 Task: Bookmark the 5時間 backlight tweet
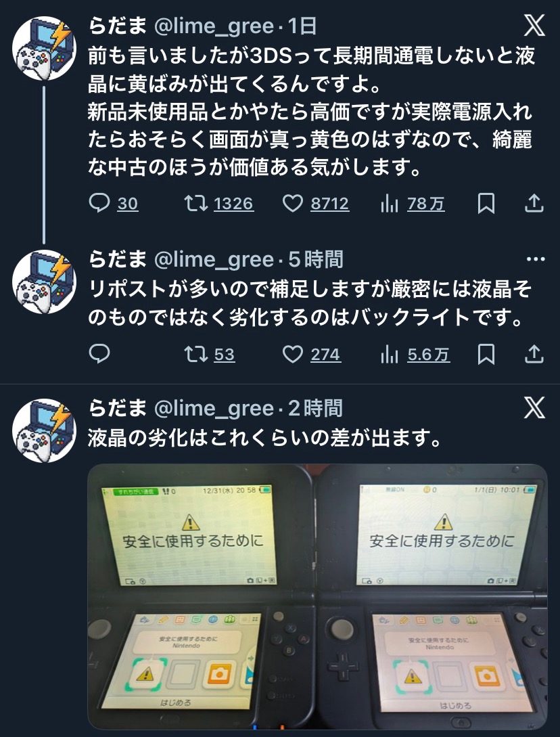click(x=486, y=355)
